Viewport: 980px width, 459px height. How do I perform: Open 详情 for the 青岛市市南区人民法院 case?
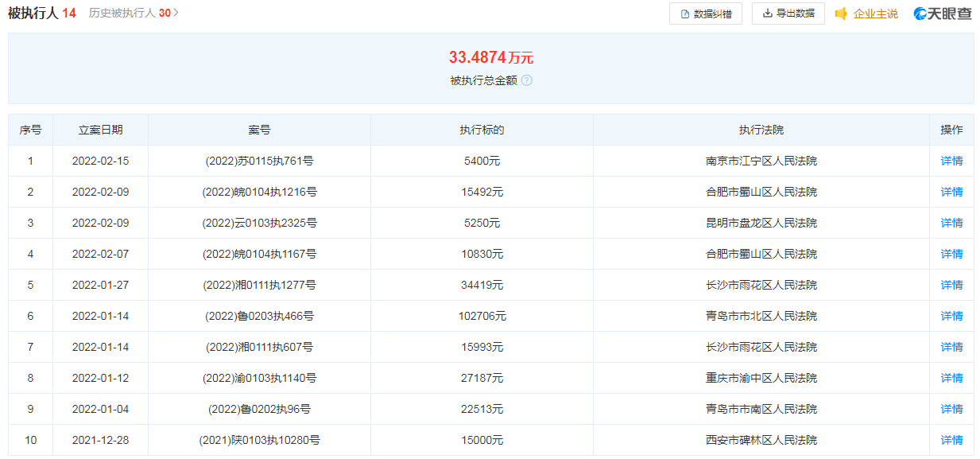951,409
